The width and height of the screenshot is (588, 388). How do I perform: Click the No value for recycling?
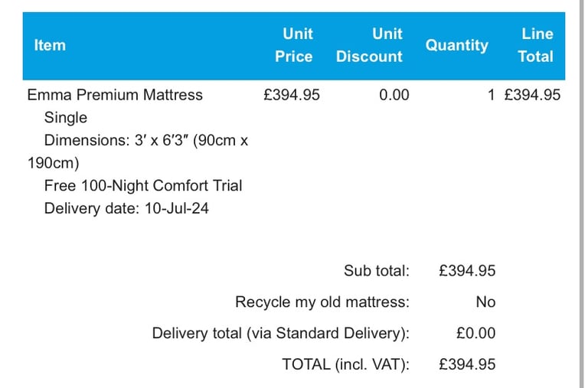coord(485,302)
